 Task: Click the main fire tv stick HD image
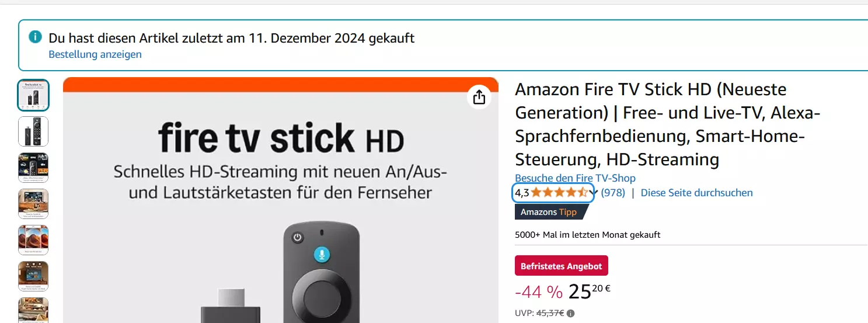281,200
